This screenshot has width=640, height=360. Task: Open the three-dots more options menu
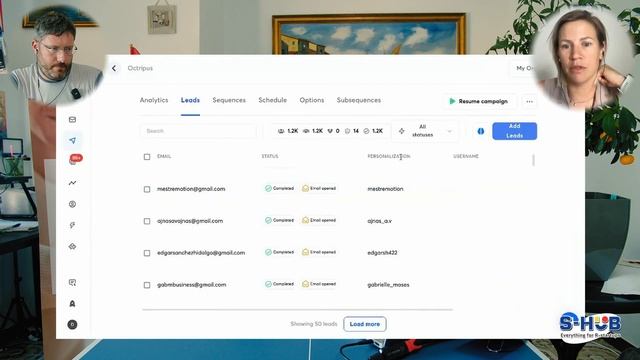529,101
